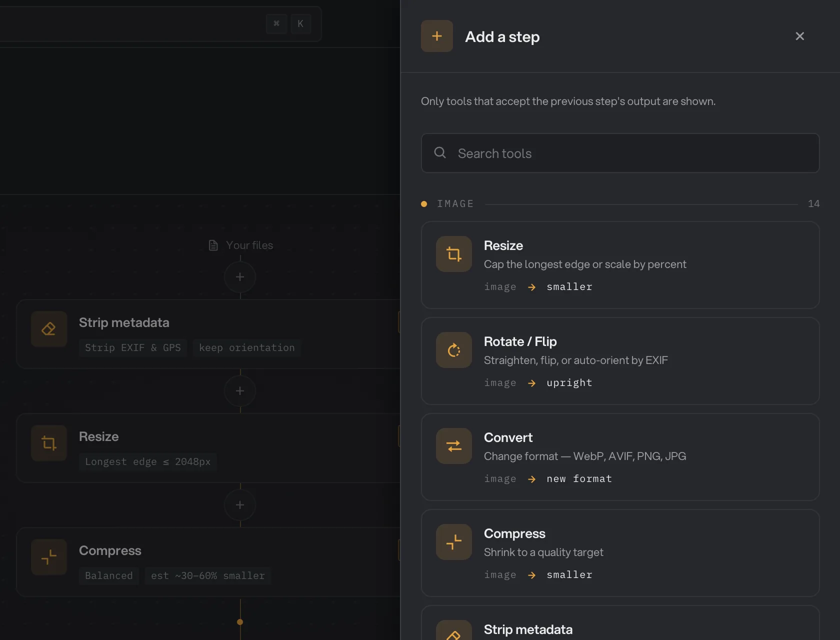Click plus between Resize and Compress steps

[x=240, y=505]
